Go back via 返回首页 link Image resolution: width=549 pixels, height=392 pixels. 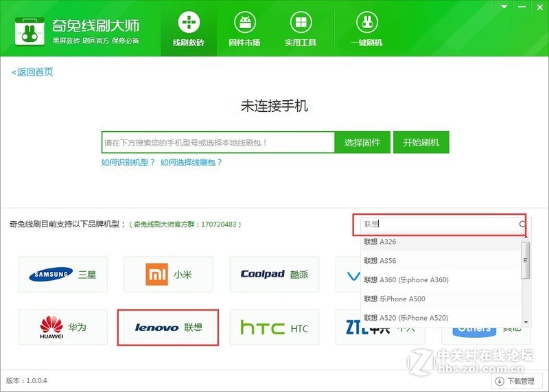pos(32,72)
